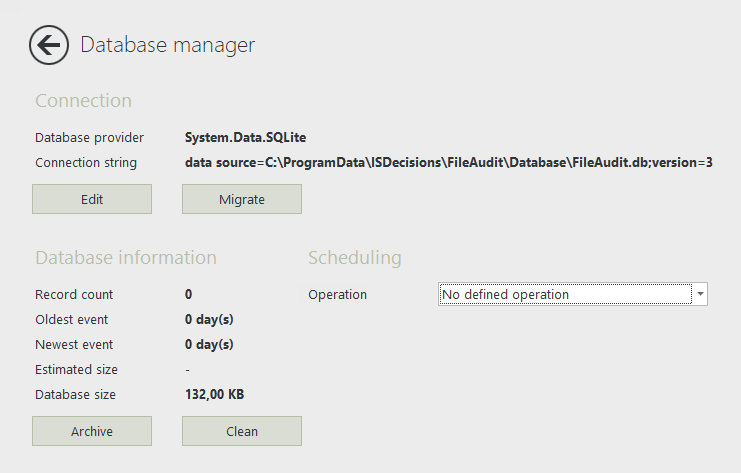Click the Connection section heading

point(83,101)
